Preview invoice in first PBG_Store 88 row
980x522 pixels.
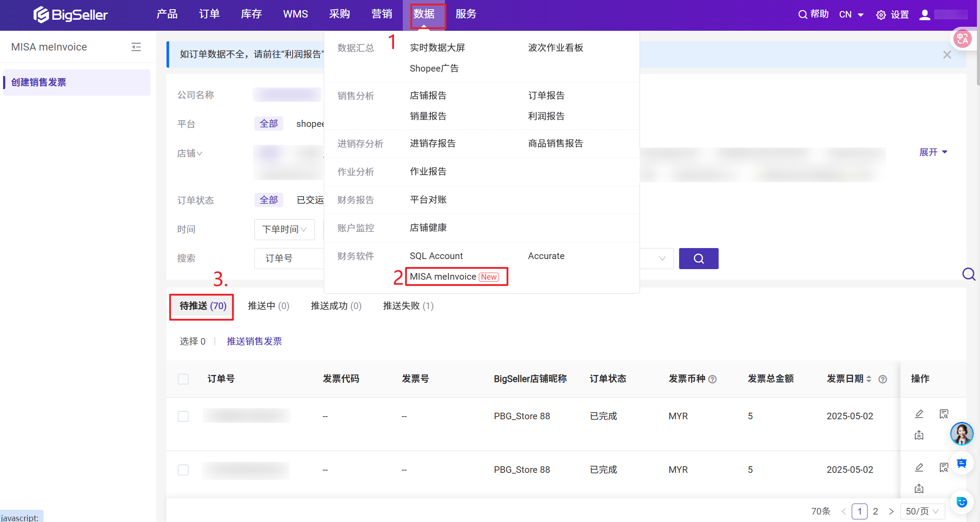click(944, 414)
